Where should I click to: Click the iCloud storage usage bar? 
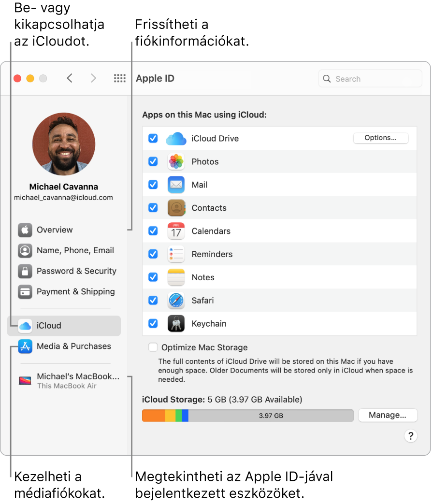click(x=248, y=416)
